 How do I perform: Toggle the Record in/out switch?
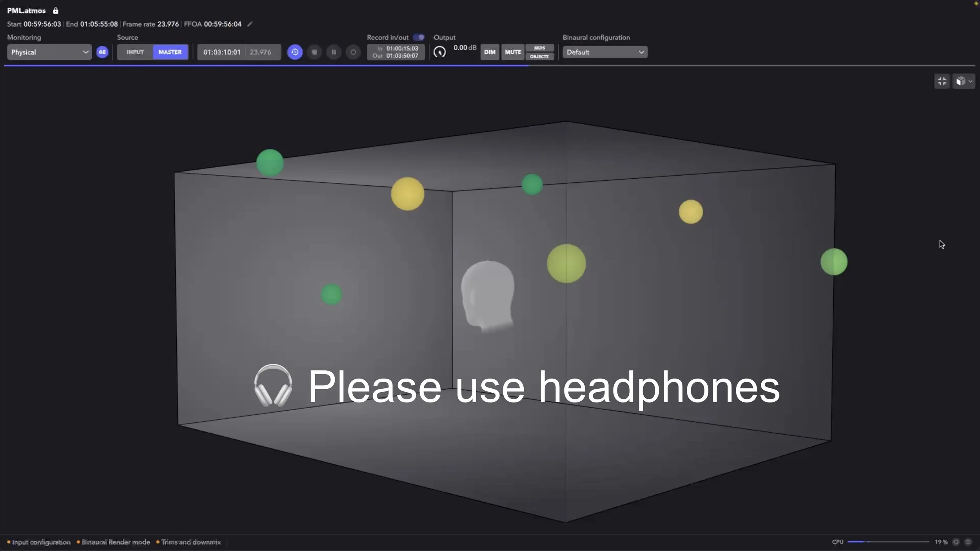pyautogui.click(x=419, y=37)
